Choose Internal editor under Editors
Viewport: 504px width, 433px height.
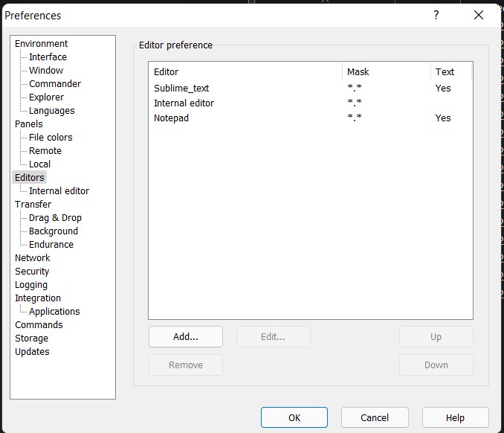point(59,191)
